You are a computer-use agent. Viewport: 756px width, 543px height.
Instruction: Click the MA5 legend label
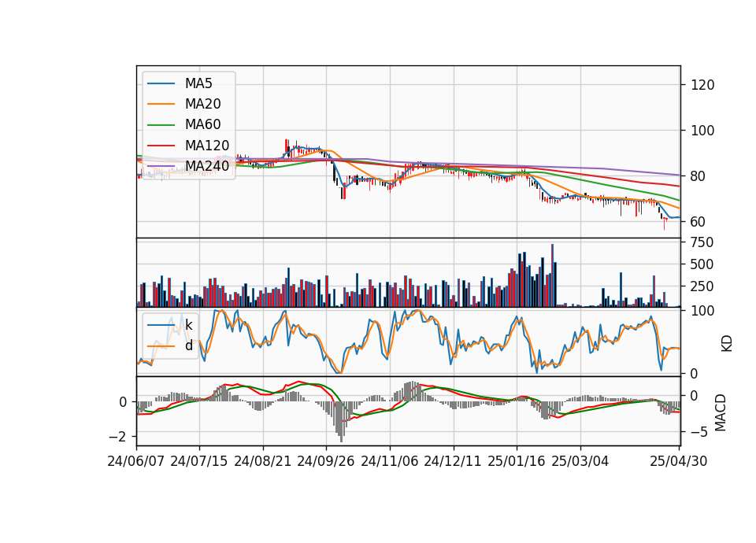[198, 83]
